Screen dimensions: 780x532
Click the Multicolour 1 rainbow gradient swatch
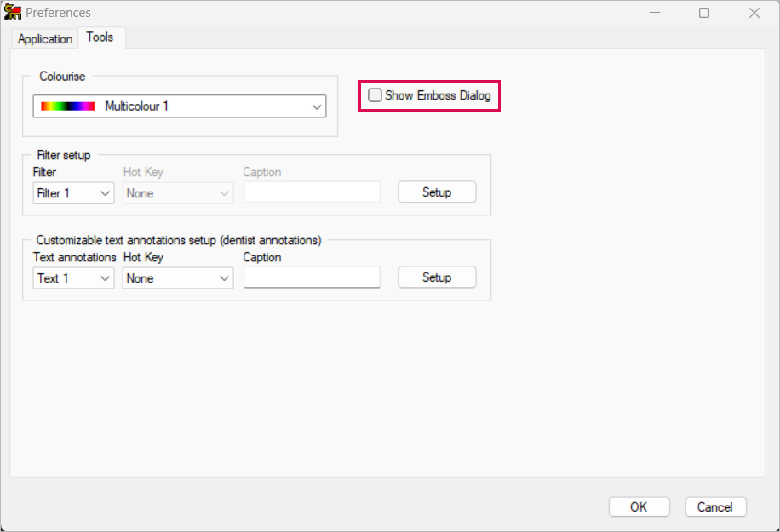(68, 106)
